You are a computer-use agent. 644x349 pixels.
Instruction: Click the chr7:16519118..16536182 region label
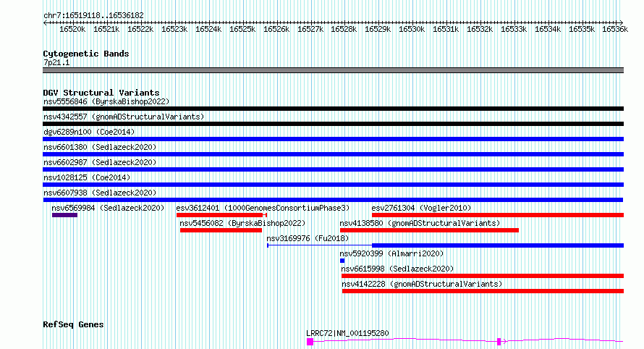(93, 16)
